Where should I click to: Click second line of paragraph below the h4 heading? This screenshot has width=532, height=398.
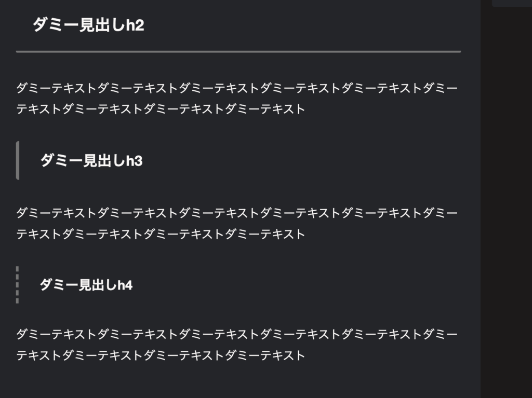[161, 355]
